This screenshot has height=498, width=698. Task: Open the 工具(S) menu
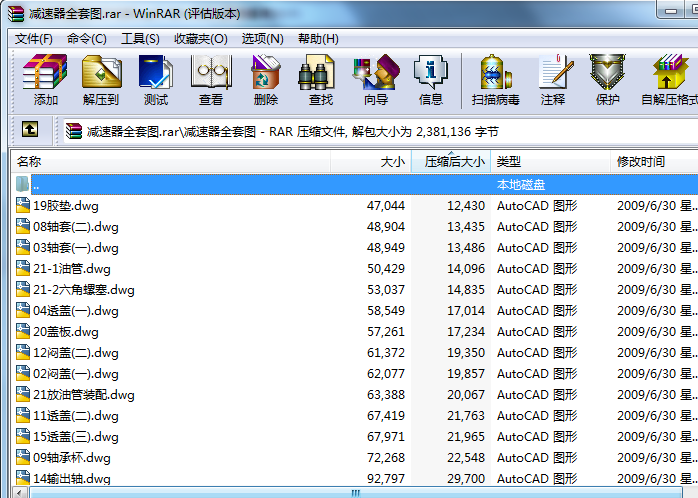[x=140, y=39]
